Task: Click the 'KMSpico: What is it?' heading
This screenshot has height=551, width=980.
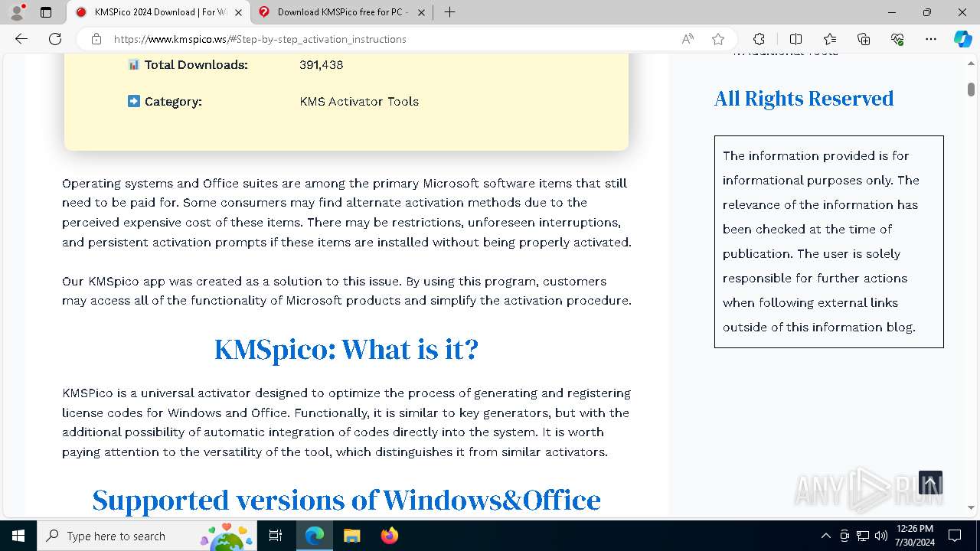Action: (x=346, y=349)
